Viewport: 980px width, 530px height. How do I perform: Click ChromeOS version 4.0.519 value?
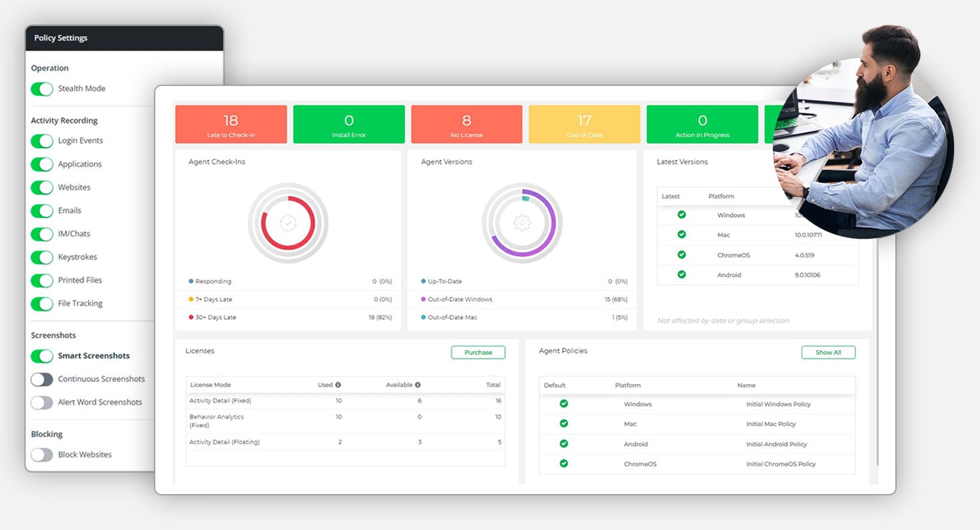pos(805,255)
